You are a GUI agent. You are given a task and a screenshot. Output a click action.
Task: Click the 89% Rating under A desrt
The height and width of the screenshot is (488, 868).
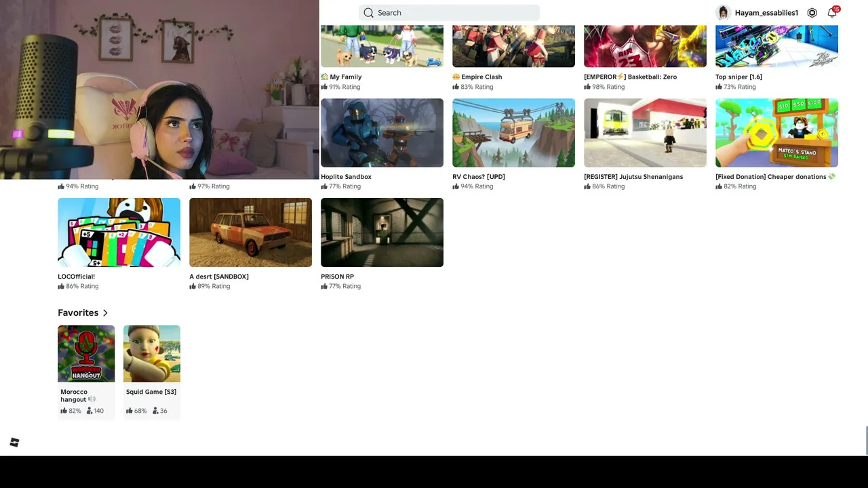pos(210,286)
